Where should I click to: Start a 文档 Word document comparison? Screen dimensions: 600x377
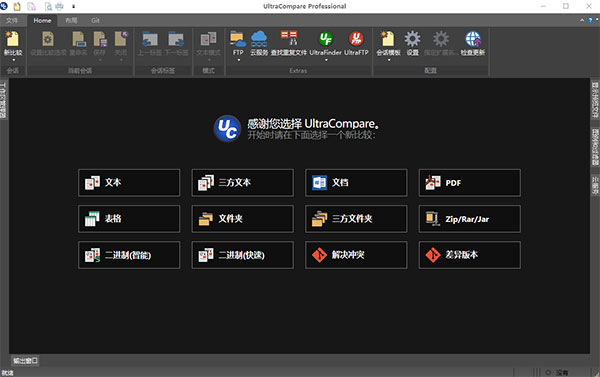356,183
